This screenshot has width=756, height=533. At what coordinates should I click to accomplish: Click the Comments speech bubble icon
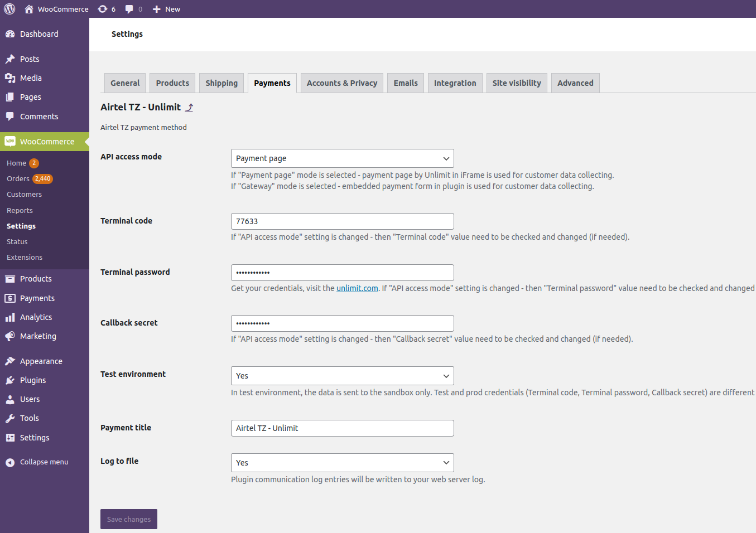10,117
